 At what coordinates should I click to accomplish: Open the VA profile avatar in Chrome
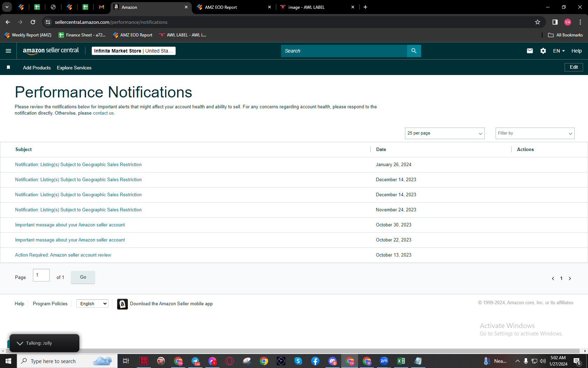pyautogui.click(x=568, y=22)
